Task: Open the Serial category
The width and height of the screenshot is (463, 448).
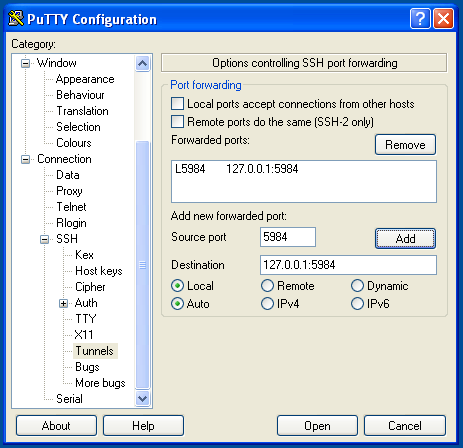Action: pyautogui.click(x=69, y=399)
